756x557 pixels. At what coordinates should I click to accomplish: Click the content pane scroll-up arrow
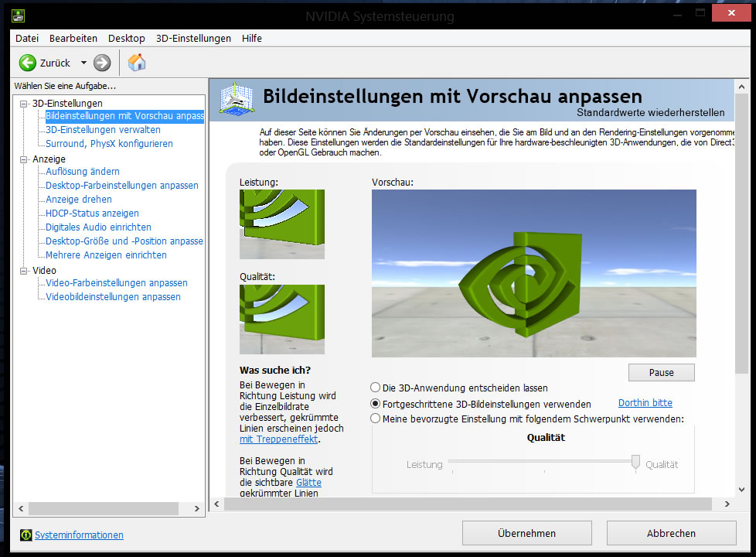click(741, 87)
